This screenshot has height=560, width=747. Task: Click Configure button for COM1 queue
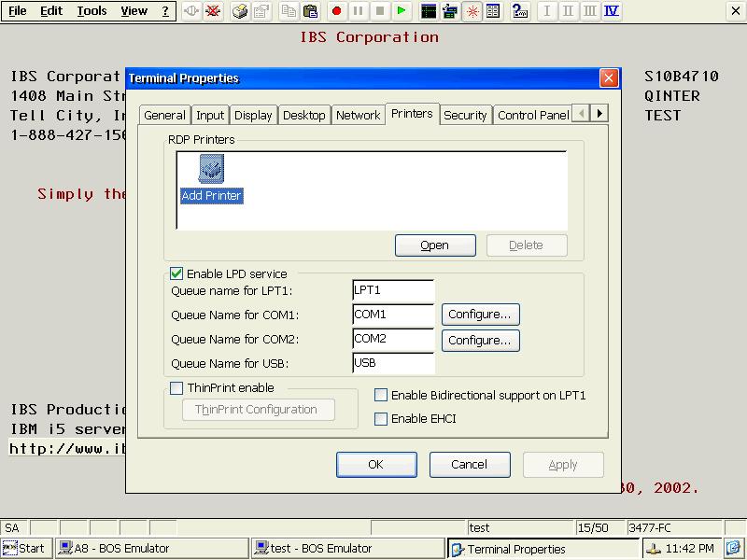pyautogui.click(x=480, y=315)
